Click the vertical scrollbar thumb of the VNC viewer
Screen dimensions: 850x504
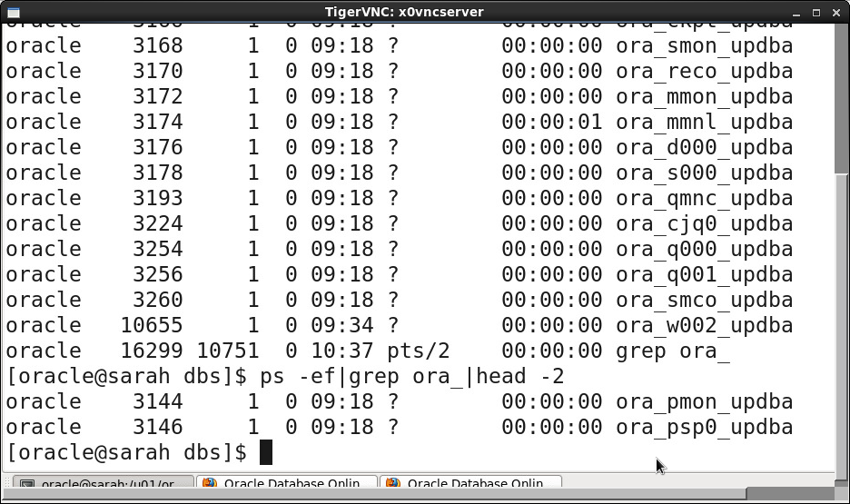841,325
